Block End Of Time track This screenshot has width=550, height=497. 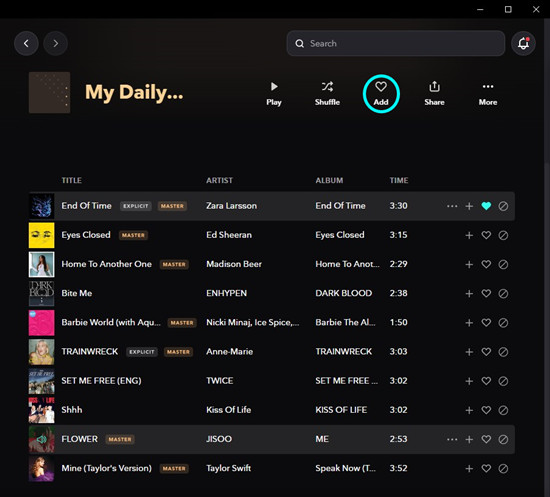(x=503, y=206)
